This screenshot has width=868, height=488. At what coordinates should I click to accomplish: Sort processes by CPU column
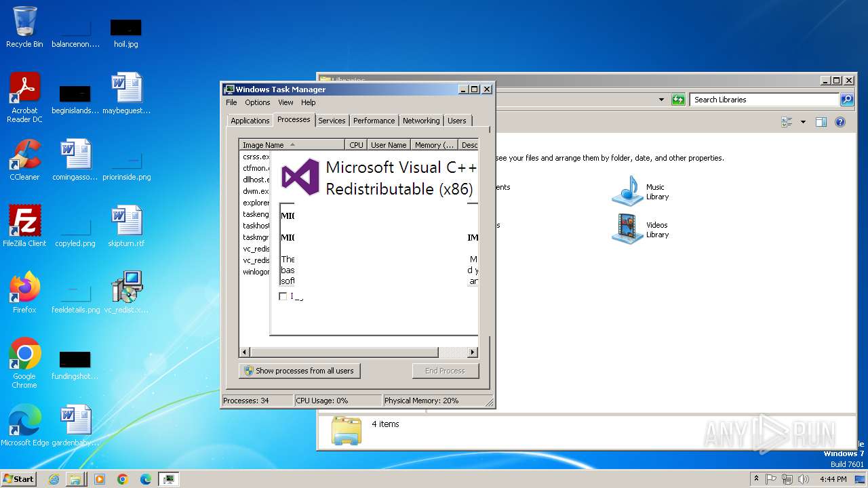pyautogui.click(x=356, y=144)
